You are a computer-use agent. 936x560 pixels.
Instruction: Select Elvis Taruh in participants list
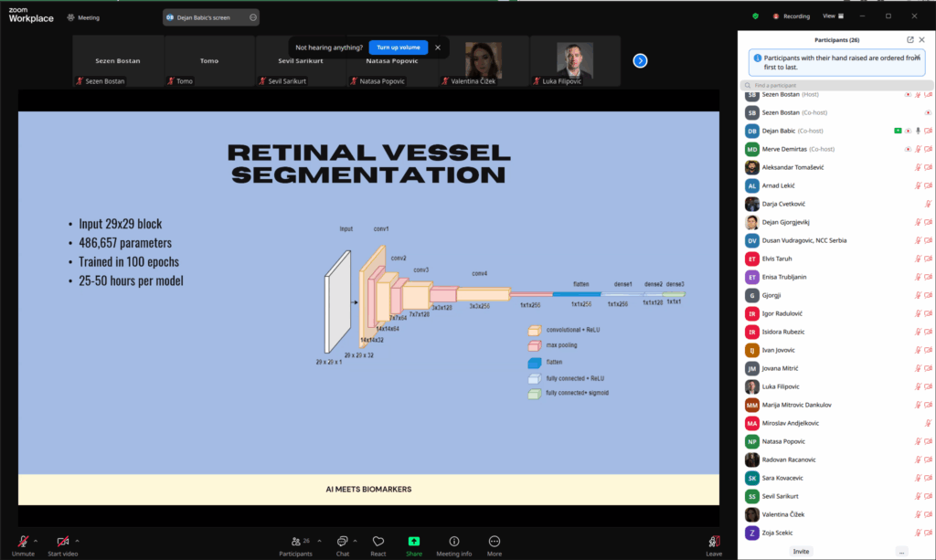pos(837,259)
